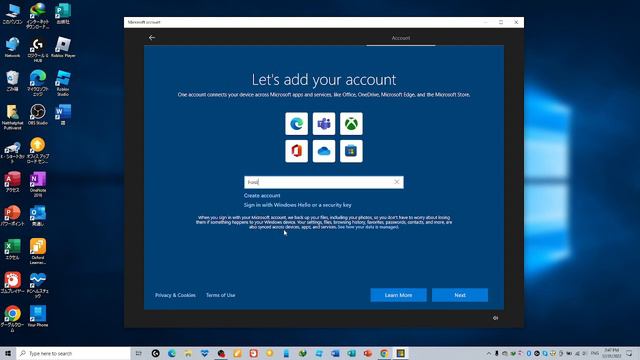
Task: Open the Publisher desktop shortcut
Action: click(63, 13)
